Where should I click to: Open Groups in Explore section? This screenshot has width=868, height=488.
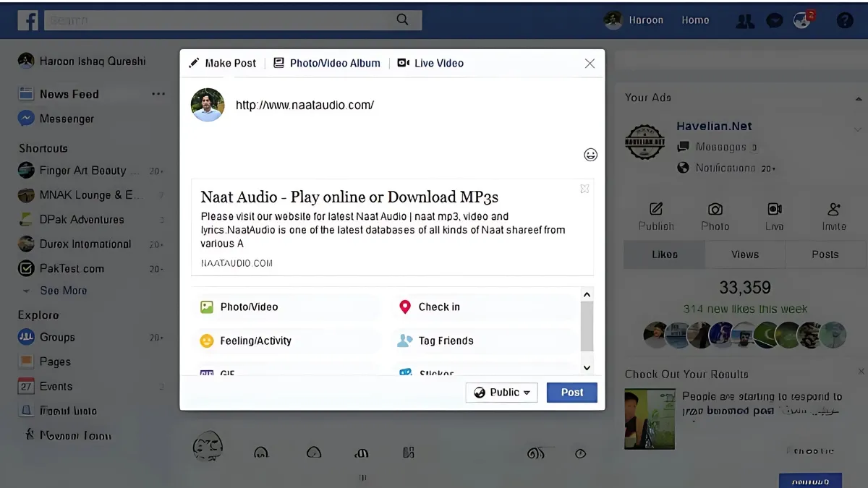[46, 337]
